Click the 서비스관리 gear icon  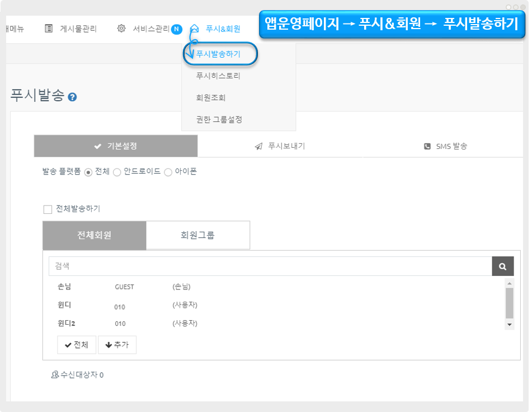121,29
